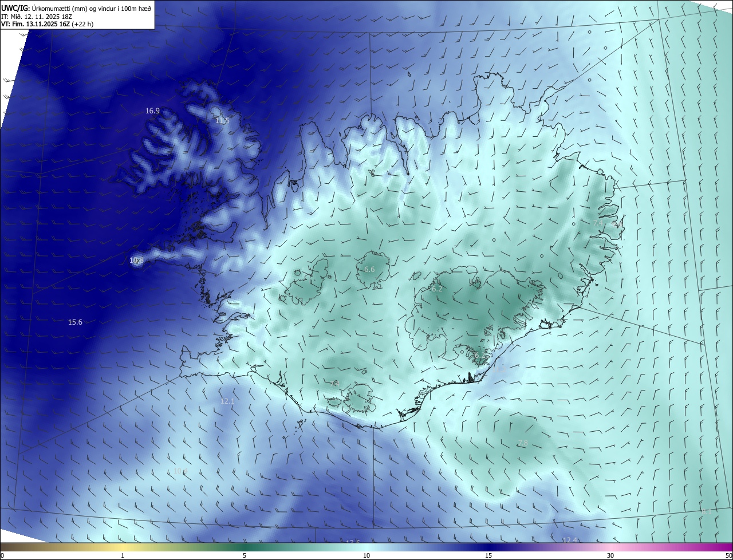
Task: Click the 10.8 value label on the map
Action: [x=136, y=261]
